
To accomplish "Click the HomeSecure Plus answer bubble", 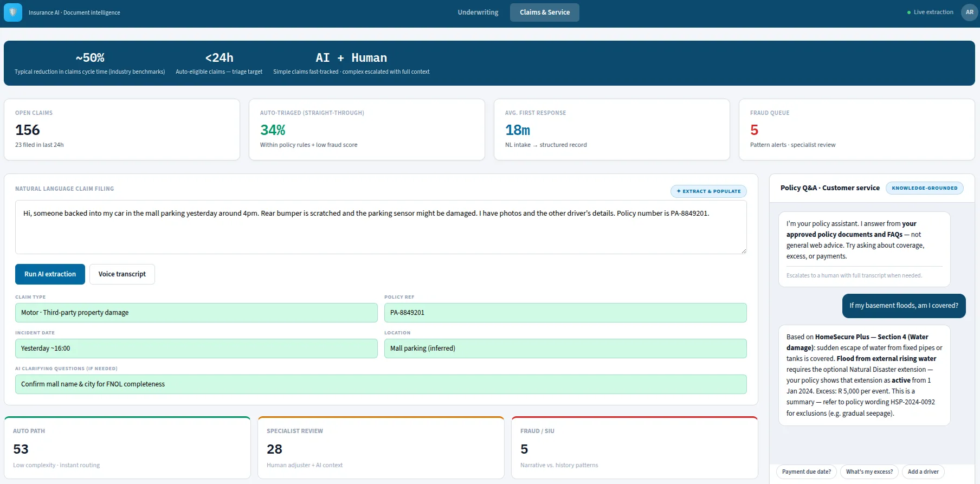I will (x=864, y=375).
